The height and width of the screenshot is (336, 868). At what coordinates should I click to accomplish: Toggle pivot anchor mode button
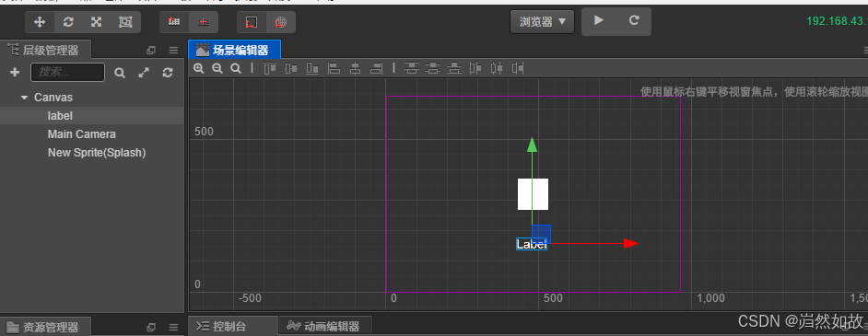(174, 22)
